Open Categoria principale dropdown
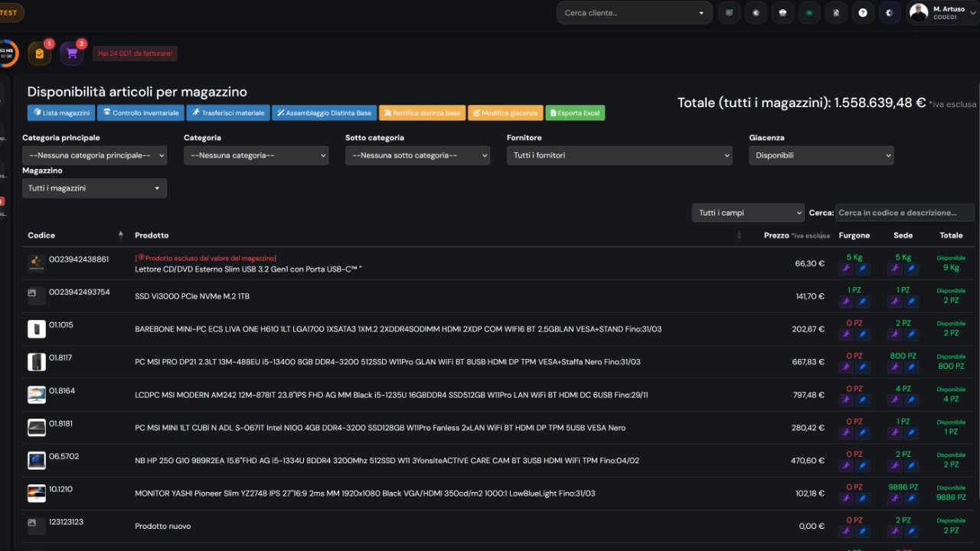The image size is (980, 551). 94,155
